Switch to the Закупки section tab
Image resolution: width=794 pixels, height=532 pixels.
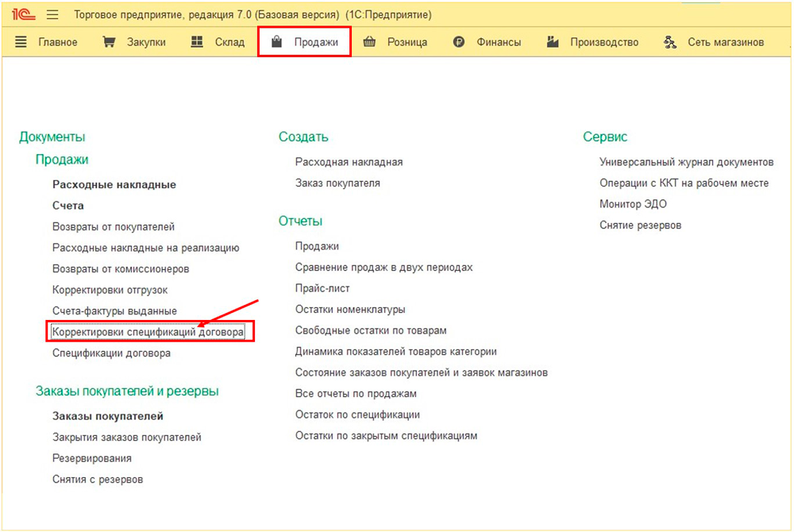(146, 42)
